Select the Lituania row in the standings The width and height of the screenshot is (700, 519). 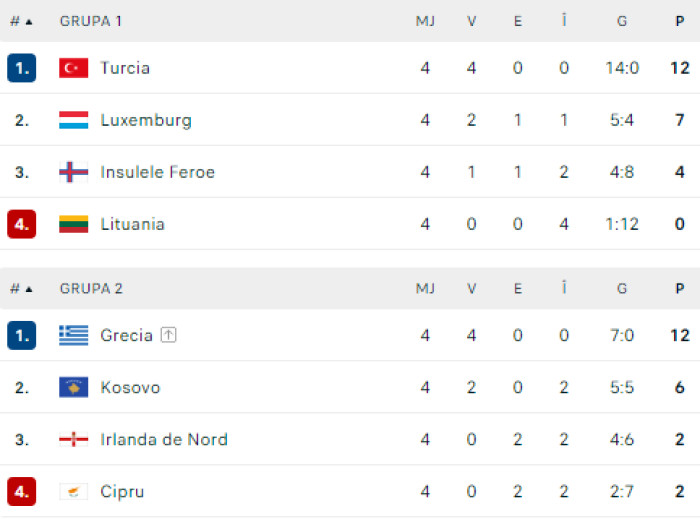pos(350,224)
